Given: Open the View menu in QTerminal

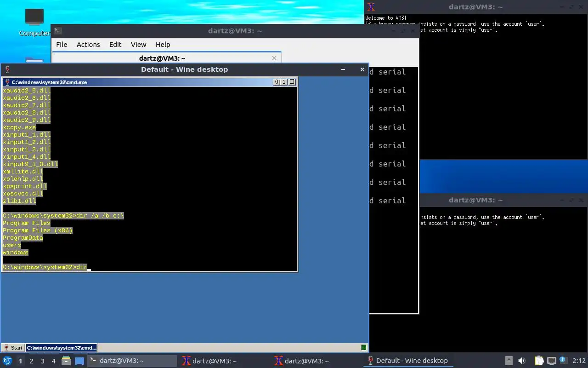Looking at the screenshot, I should 138,45.
